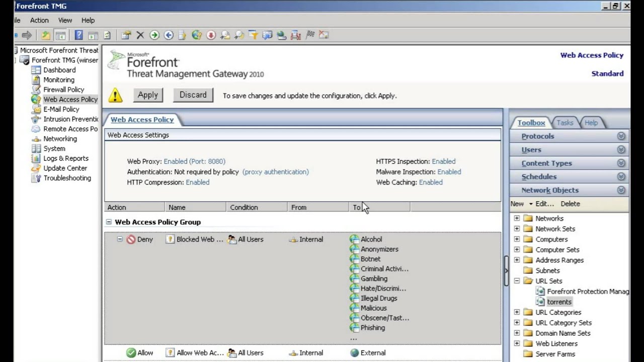Click Delete in the toolbox
Image resolution: width=644 pixels, height=362 pixels.
(x=570, y=204)
